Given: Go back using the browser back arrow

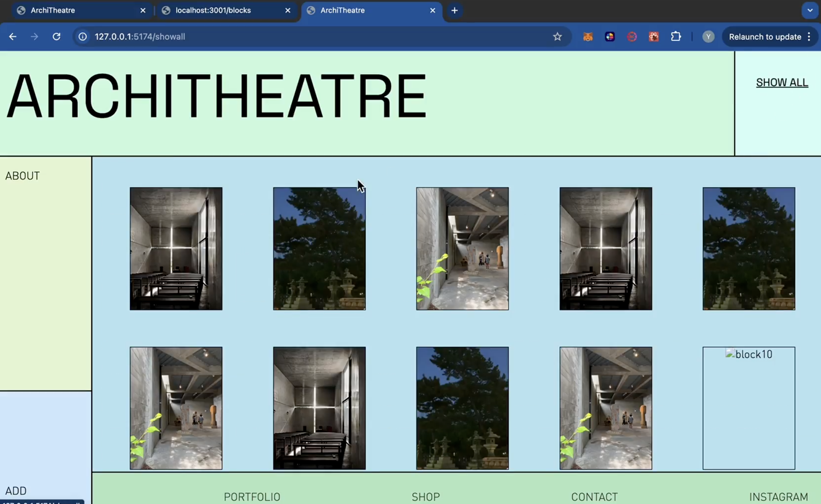Looking at the screenshot, I should coord(13,37).
